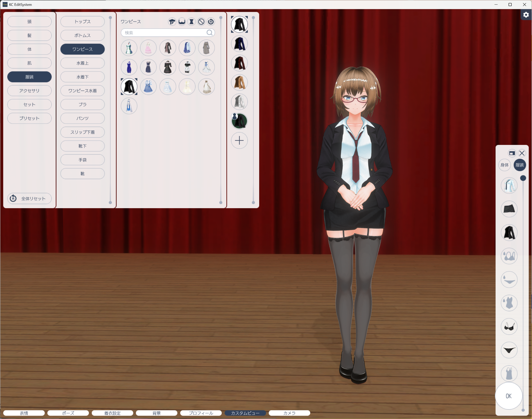Open the ポーズ bottom menu
Screen dimensions: 532x419
click(68, 413)
